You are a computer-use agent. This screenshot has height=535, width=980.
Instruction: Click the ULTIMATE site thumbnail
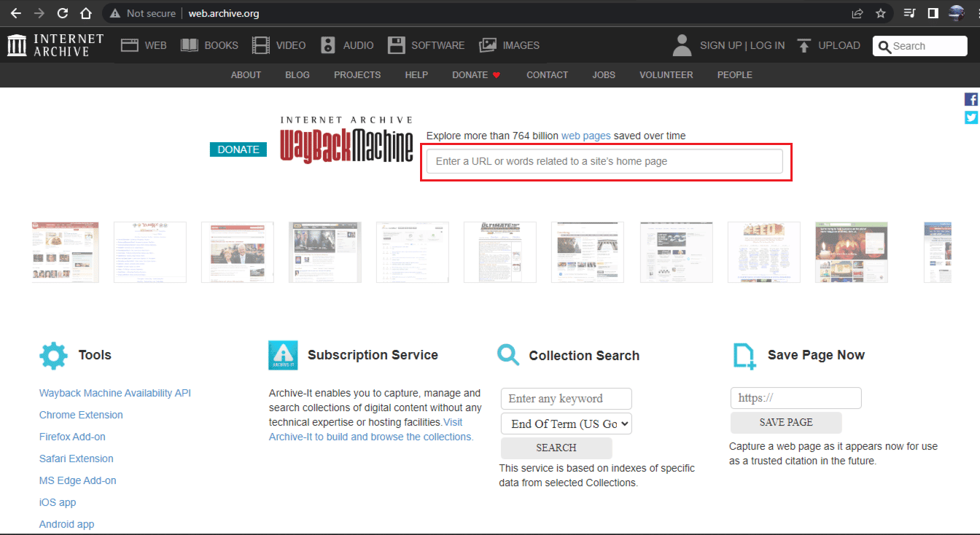pos(500,252)
